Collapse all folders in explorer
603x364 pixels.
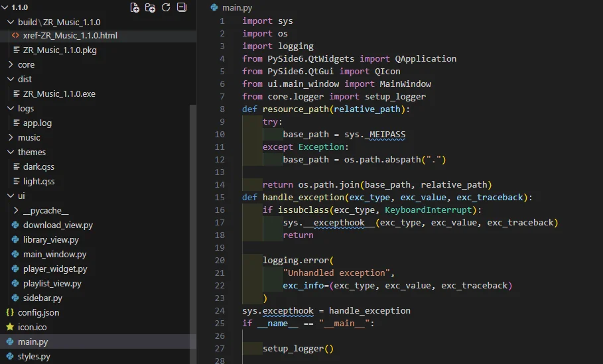pyautogui.click(x=181, y=8)
